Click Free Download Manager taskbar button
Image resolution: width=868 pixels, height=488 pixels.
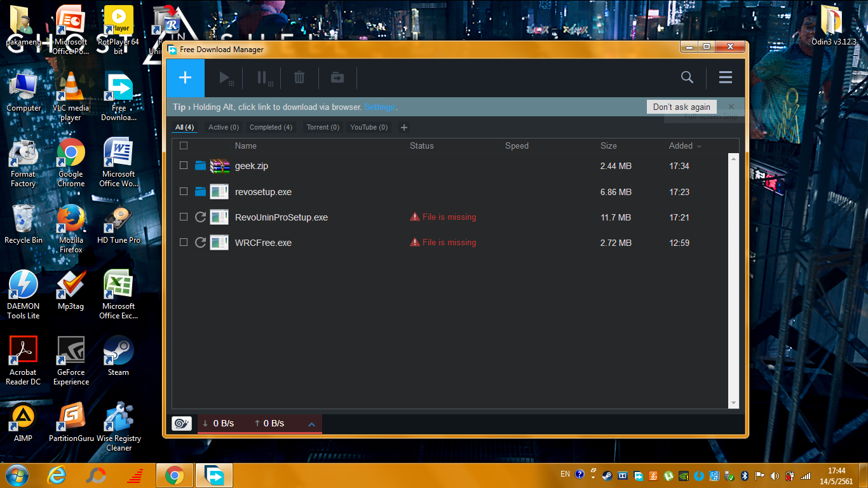[214, 475]
